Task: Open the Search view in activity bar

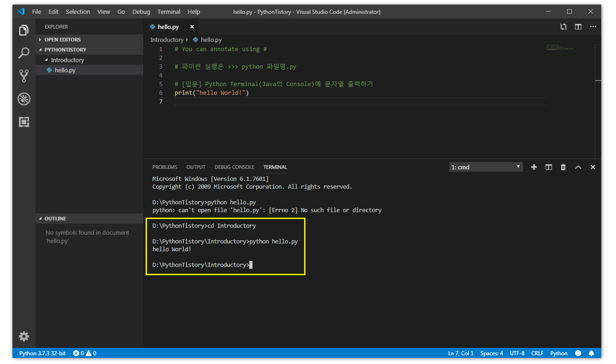Action: click(x=24, y=53)
